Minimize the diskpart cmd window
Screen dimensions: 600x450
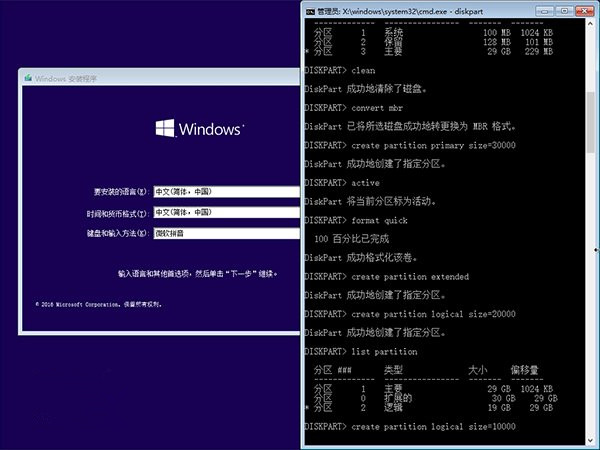click(545, 11)
